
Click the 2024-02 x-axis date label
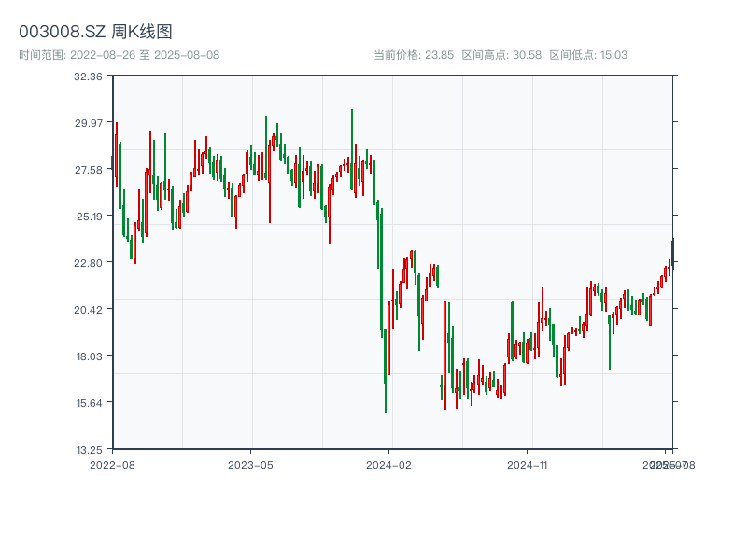[389, 464]
